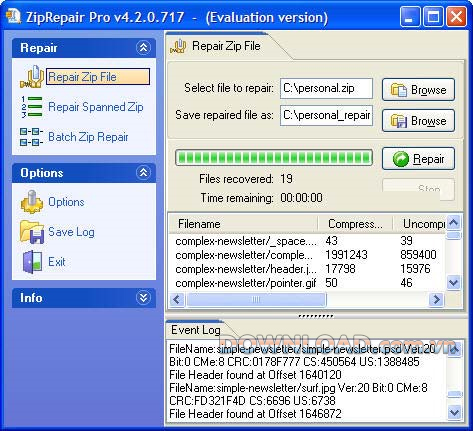Browse for the repaired file save location
The height and width of the screenshot is (431, 473).
click(418, 121)
